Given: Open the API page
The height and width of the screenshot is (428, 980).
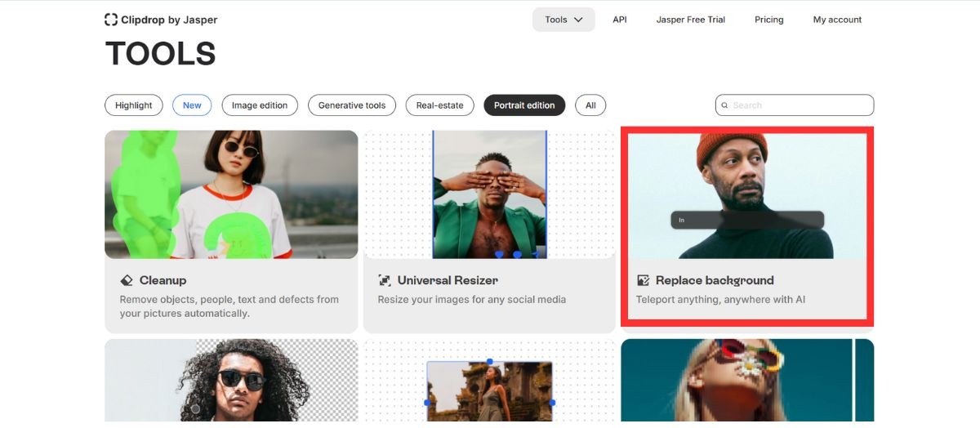Looking at the screenshot, I should coord(620,20).
